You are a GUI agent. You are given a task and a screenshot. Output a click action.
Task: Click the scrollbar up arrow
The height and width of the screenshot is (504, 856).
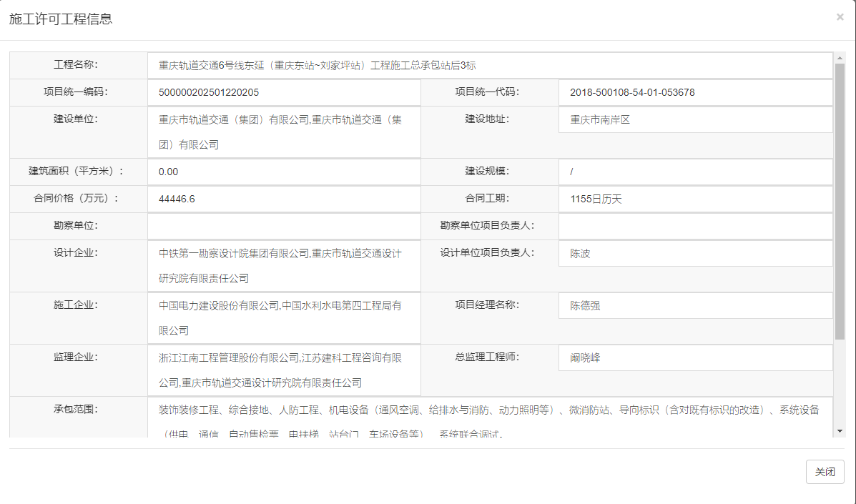click(840, 57)
